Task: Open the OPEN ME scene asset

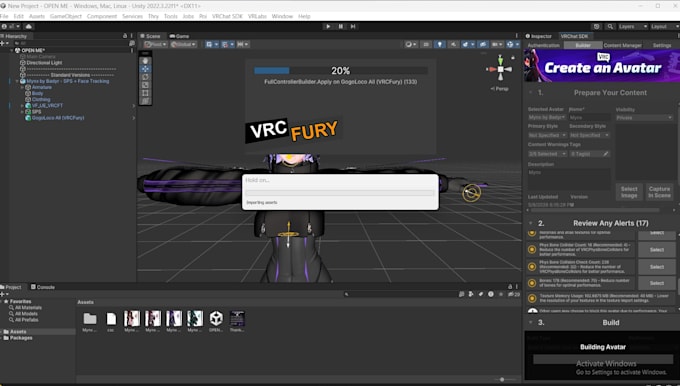Action: pos(216,321)
